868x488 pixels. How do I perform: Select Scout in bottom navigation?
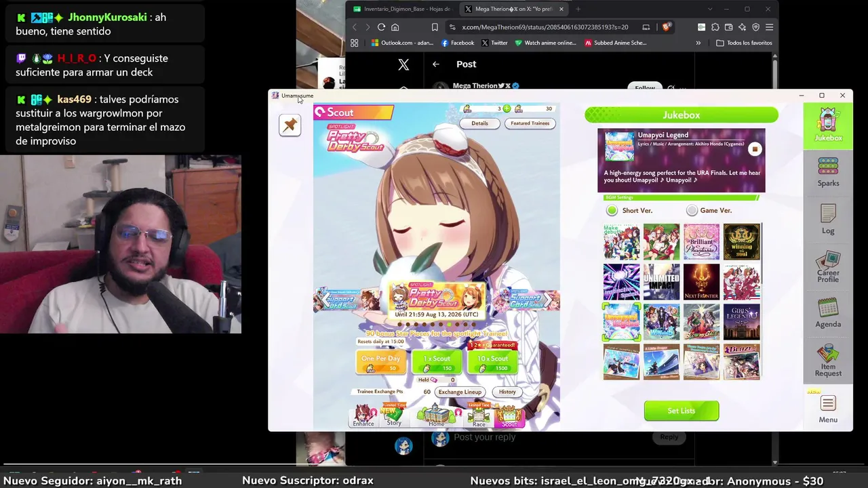pos(509,415)
